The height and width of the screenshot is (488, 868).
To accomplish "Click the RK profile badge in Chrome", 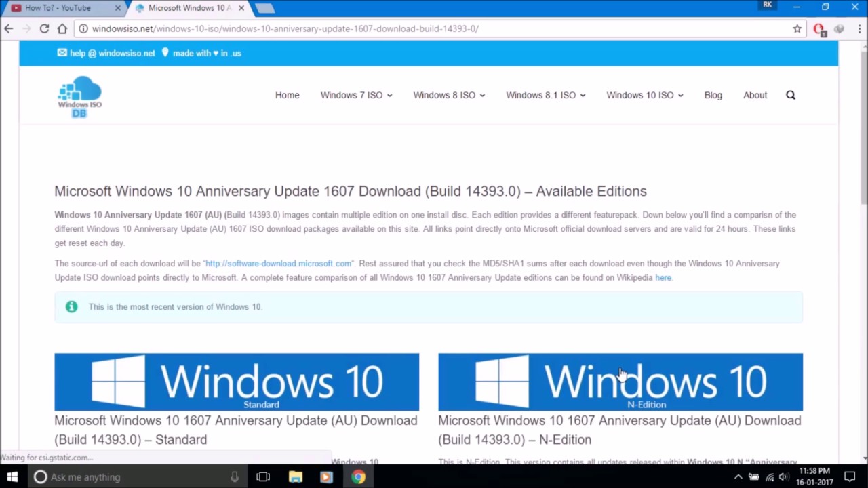I will [768, 5].
